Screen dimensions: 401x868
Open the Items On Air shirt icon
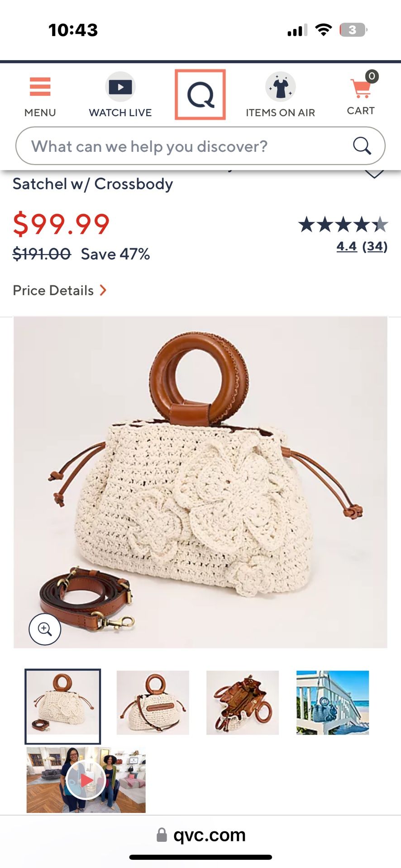280,87
